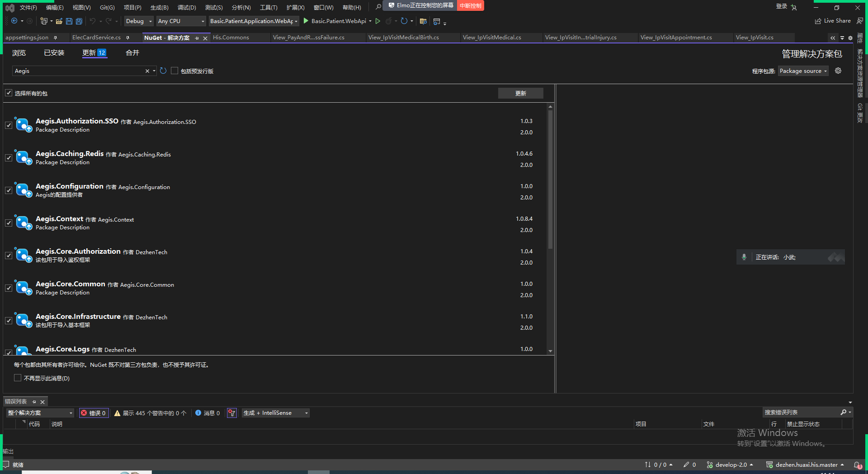Close the error list panel
Viewport: 868px width, 474px height.
pos(42,402)
